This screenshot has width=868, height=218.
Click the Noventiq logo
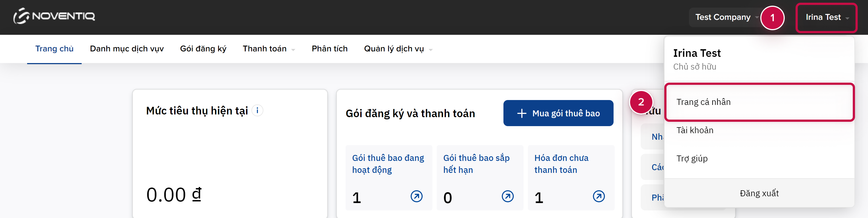tap(54, 16)
